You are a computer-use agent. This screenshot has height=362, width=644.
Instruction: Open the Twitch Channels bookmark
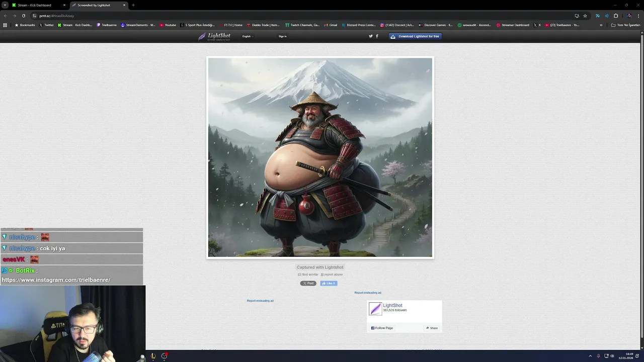302,25
